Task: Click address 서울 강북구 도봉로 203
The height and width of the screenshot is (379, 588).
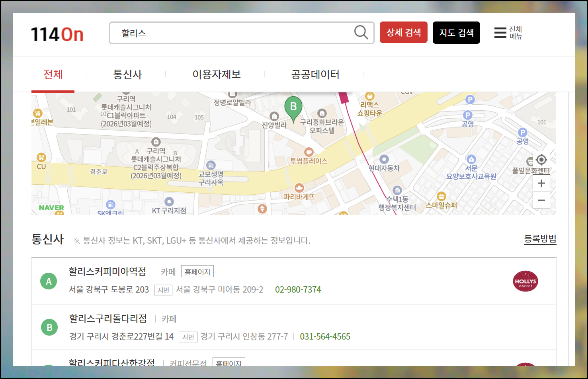Action: pos(109,289)
